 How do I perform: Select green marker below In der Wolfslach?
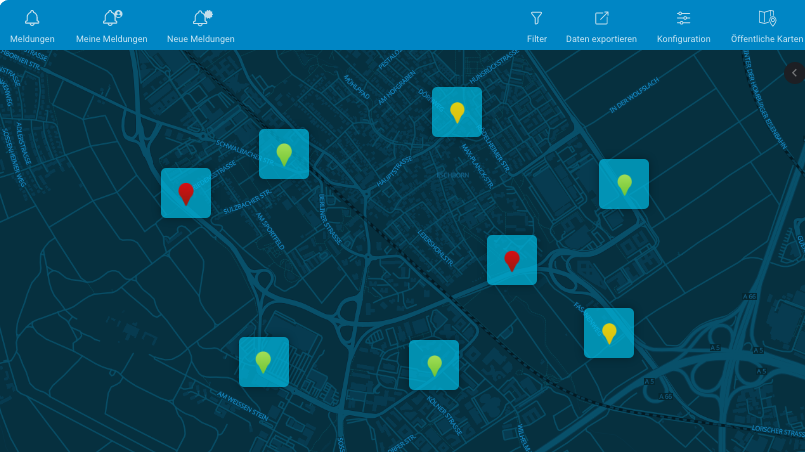tap(624, 184)
